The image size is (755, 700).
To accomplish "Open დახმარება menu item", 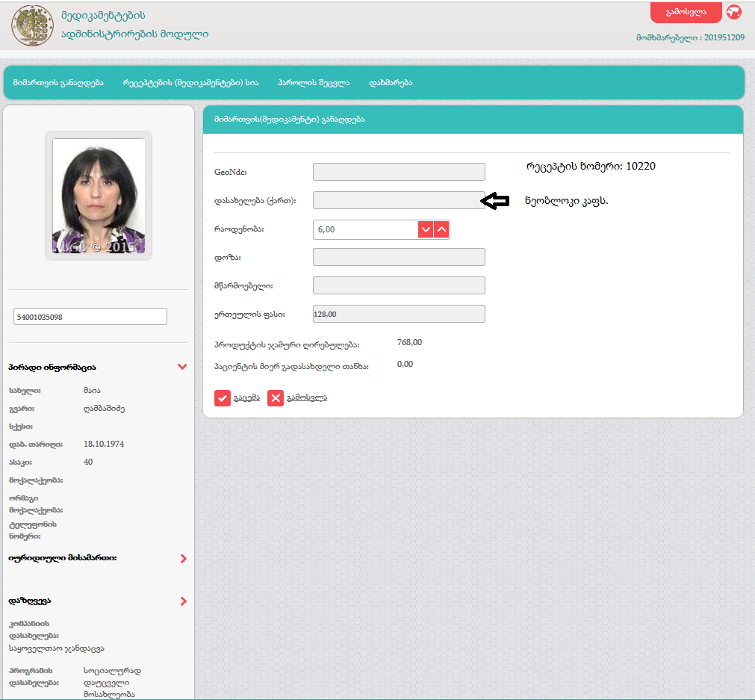I will pyautogui.click(x=391, y=83).
